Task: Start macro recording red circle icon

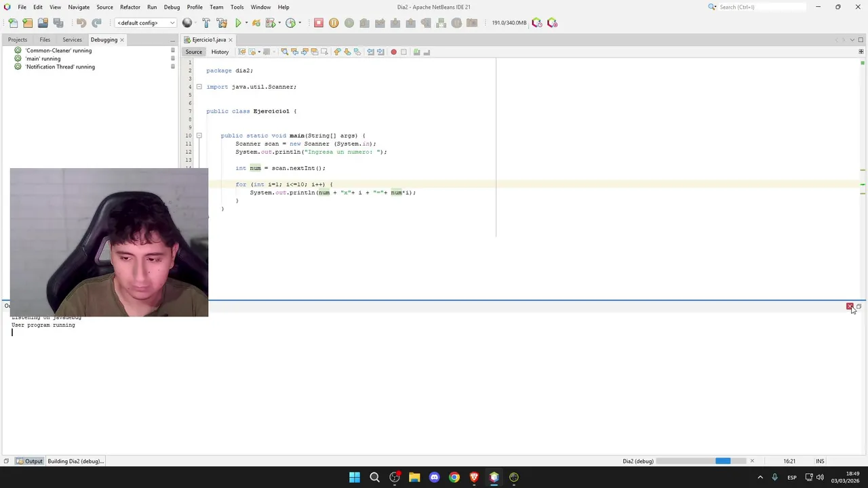Action: [x=393, y=52]
